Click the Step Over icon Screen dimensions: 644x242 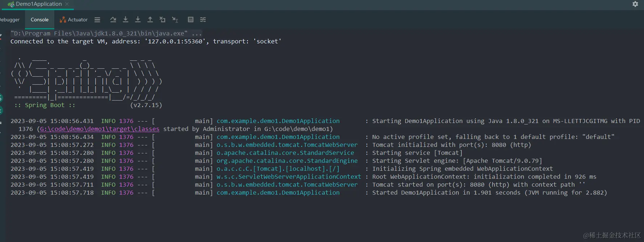tap(113, 20)
